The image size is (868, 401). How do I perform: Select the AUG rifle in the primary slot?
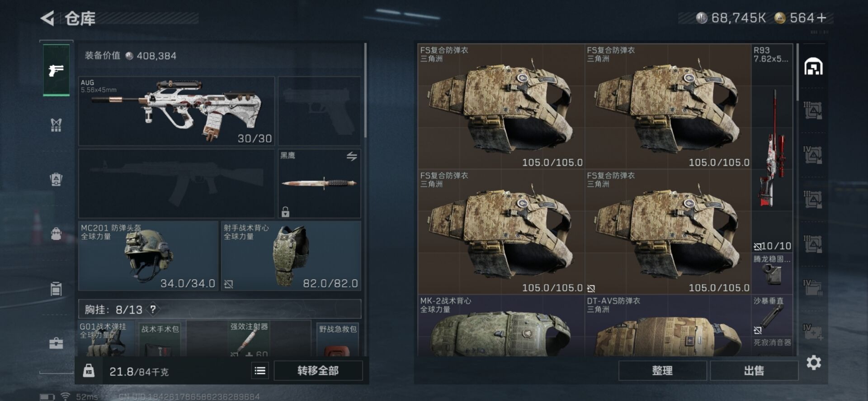pos(176,111)
